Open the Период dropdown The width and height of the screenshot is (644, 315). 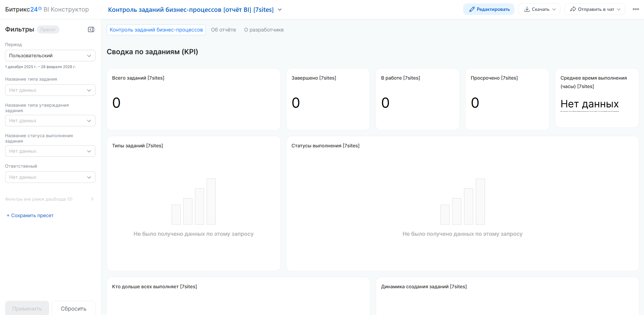pos(50,56)
